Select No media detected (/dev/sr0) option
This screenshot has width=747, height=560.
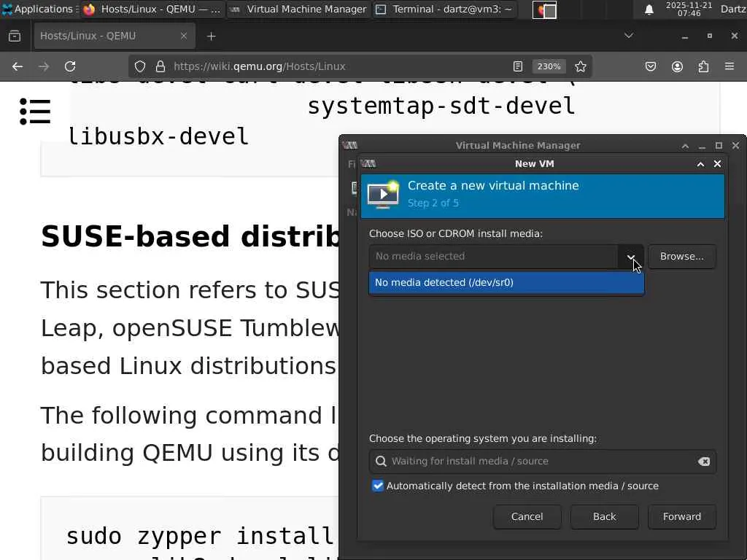(506, 283)
